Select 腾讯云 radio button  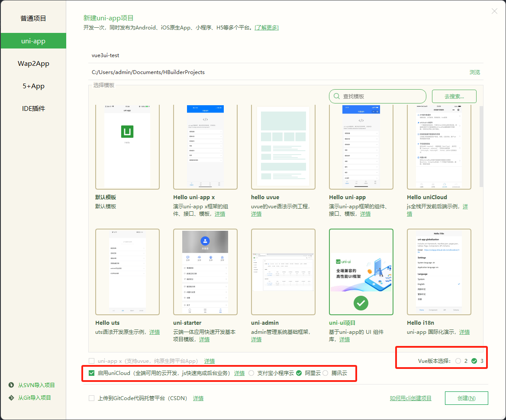tap(326, 373)
